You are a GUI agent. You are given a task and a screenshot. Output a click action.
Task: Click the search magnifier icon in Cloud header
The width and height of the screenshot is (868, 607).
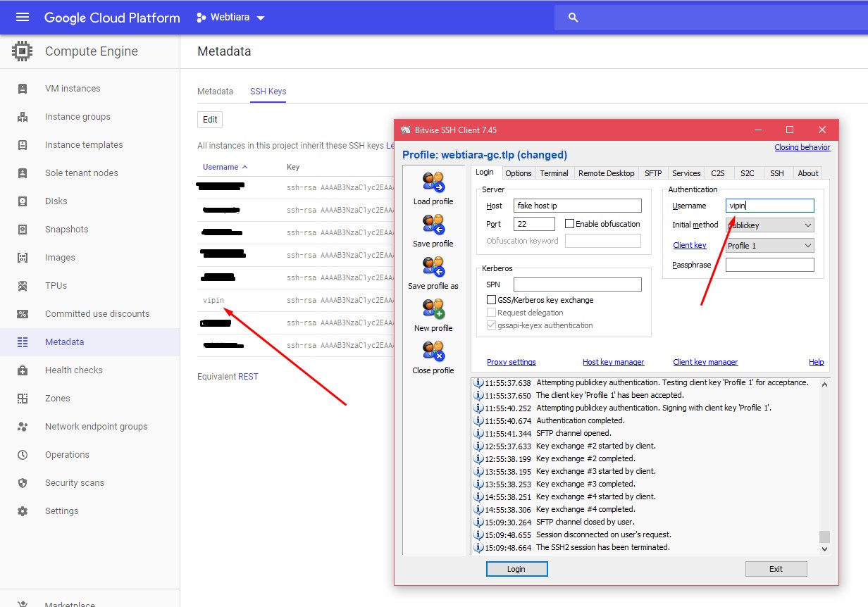(x=573, y=18)
